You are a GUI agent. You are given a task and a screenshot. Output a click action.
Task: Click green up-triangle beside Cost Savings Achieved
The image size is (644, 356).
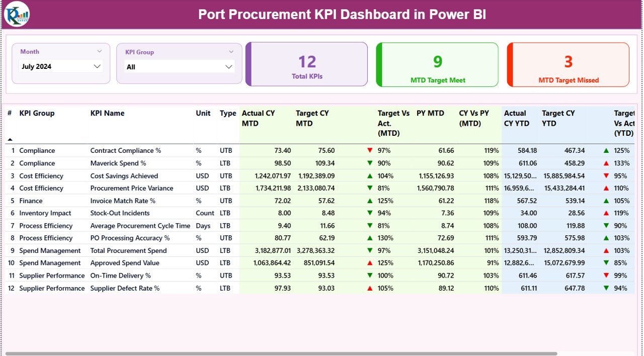pos(370,175)
